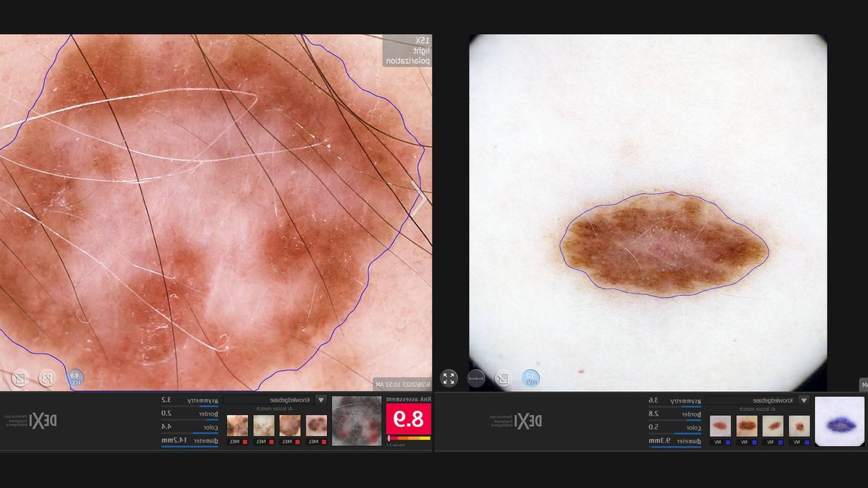Click red MEL legend square nearest the heatmap
868x488 pixels.
pos(325,441)
